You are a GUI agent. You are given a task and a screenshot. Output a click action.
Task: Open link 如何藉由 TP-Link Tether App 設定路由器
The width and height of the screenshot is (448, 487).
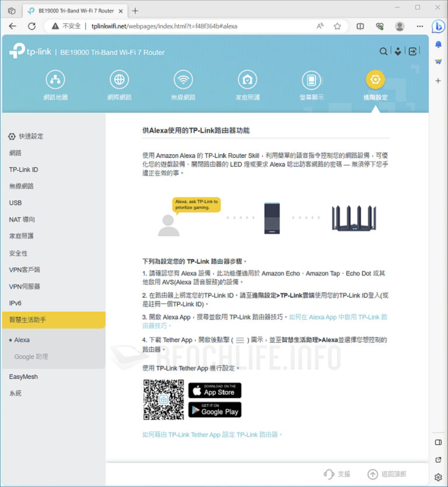tap(212, 434)
